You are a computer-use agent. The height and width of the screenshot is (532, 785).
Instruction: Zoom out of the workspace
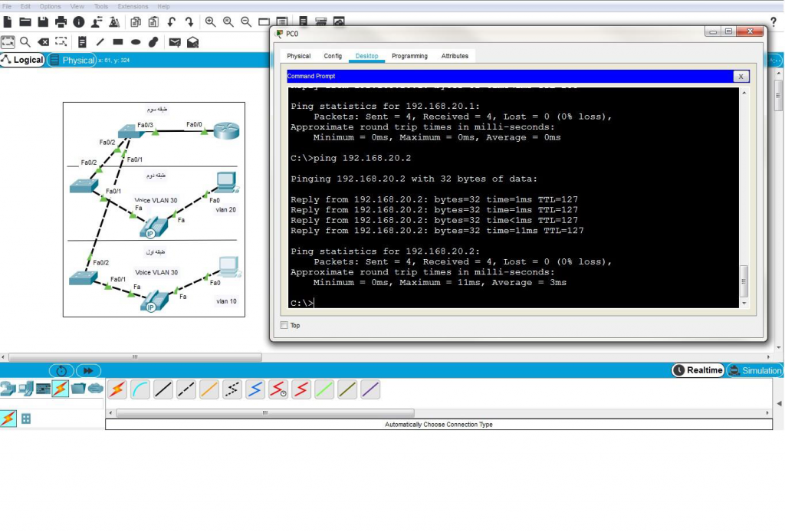point(246,22)
